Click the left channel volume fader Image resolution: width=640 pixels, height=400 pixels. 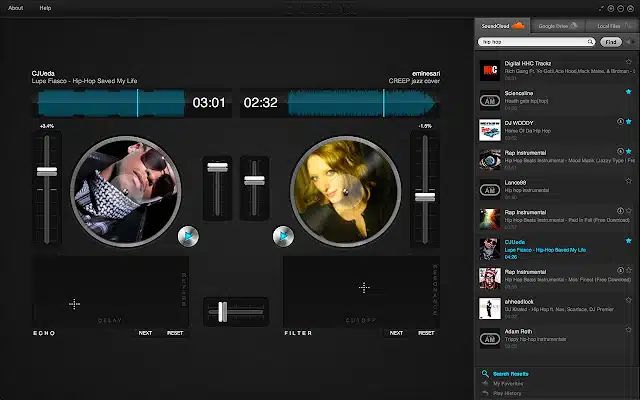218,167
